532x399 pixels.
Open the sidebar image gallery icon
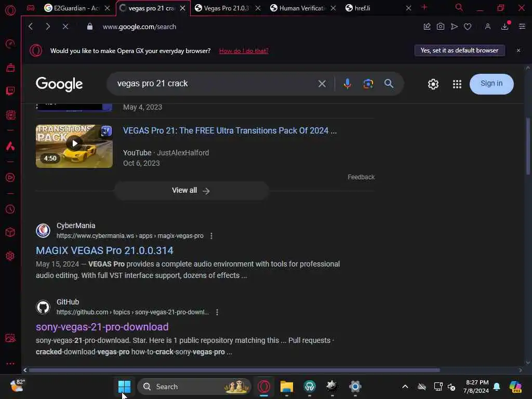(x=10, y=338)
